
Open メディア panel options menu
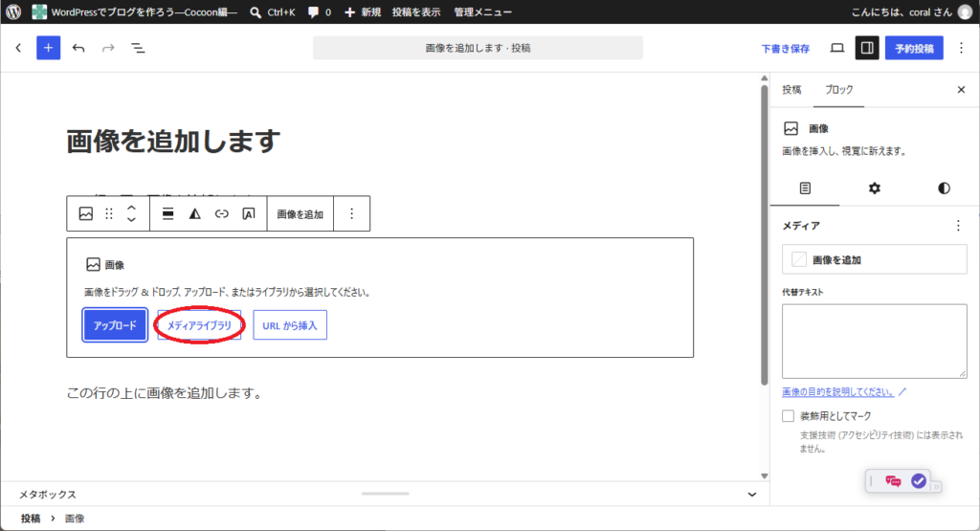click(x=958, y=226)
